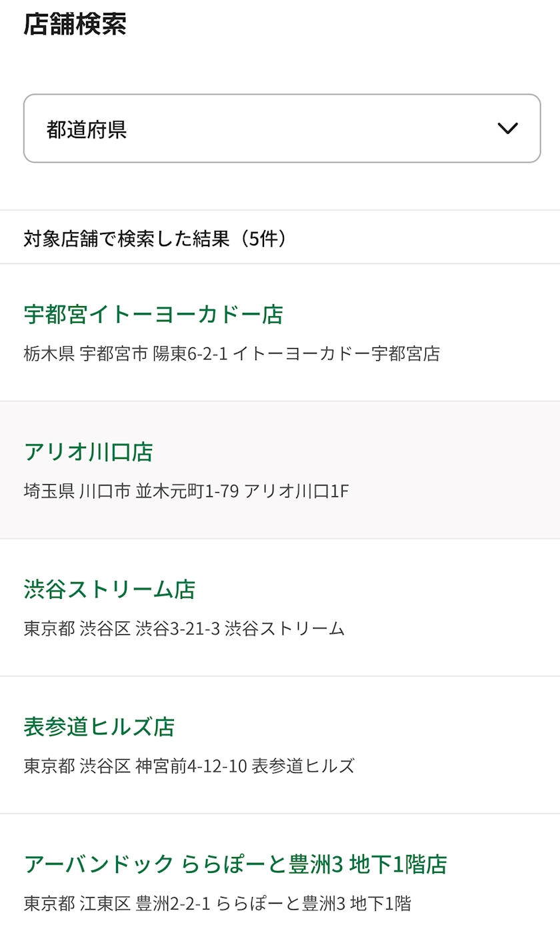Click 栃木県 in the Utsunomiya store address
Screen dimensions: 560x945
49,353
